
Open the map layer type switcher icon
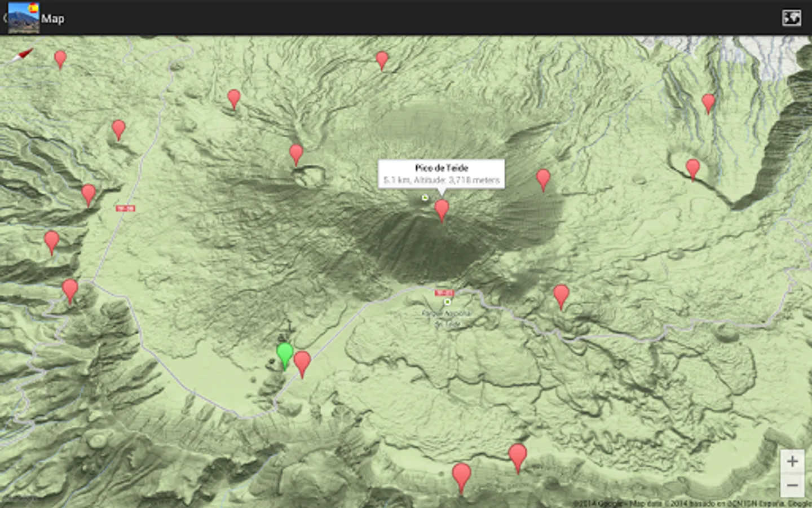(x=792, y=17)
